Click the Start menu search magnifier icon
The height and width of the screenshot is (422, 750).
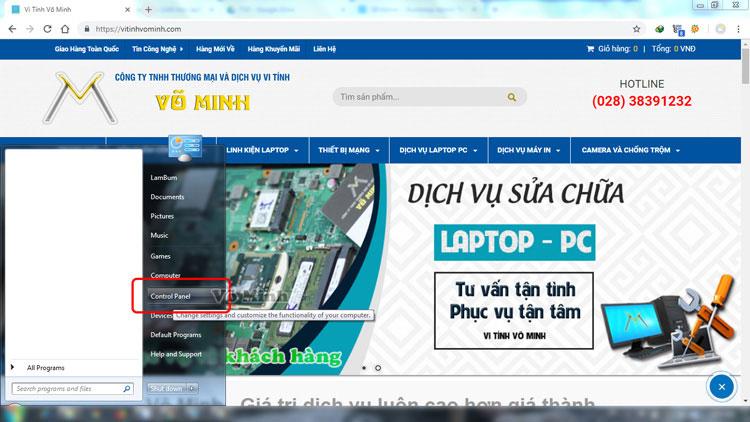tap(127, 389)
